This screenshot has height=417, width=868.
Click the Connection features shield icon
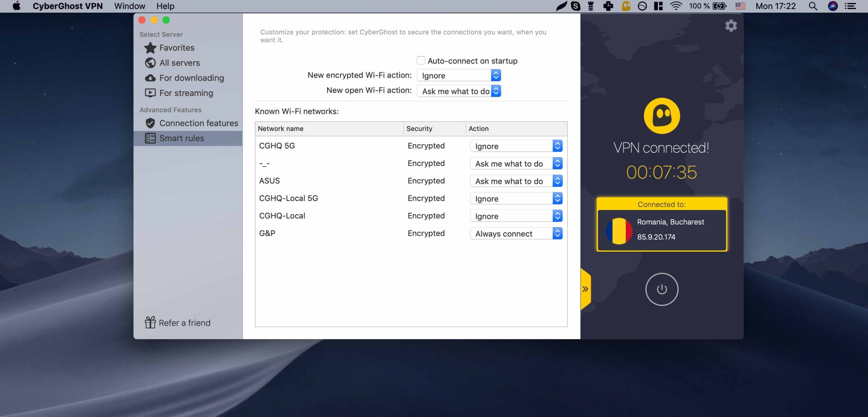click(150, 123)
